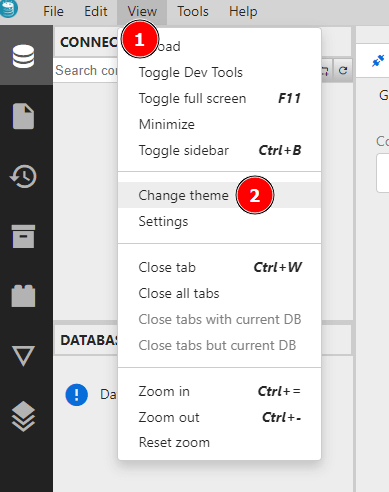The height and width of the screenshot is (492, 389).
Task: Click Zoom in menu item
Action: pyautogui.click(x=220, y=391)
